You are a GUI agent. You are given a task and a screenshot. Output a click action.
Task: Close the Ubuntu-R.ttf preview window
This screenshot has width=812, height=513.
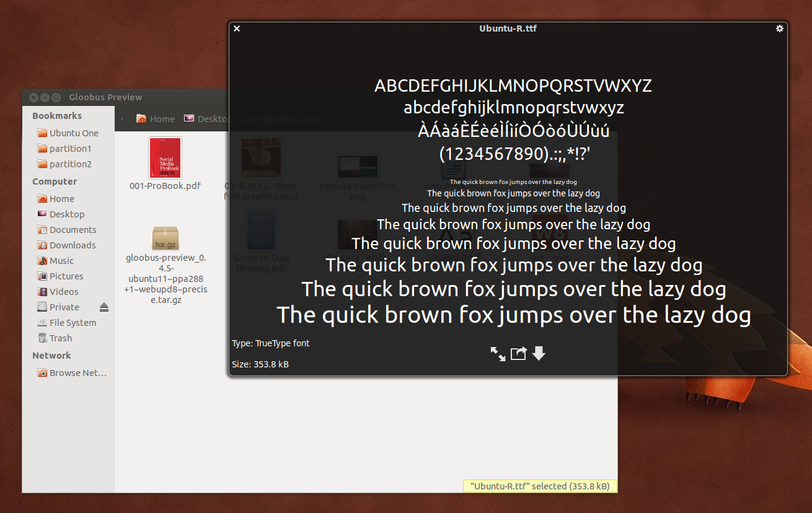pyautogui.click(x=237, y=28)
